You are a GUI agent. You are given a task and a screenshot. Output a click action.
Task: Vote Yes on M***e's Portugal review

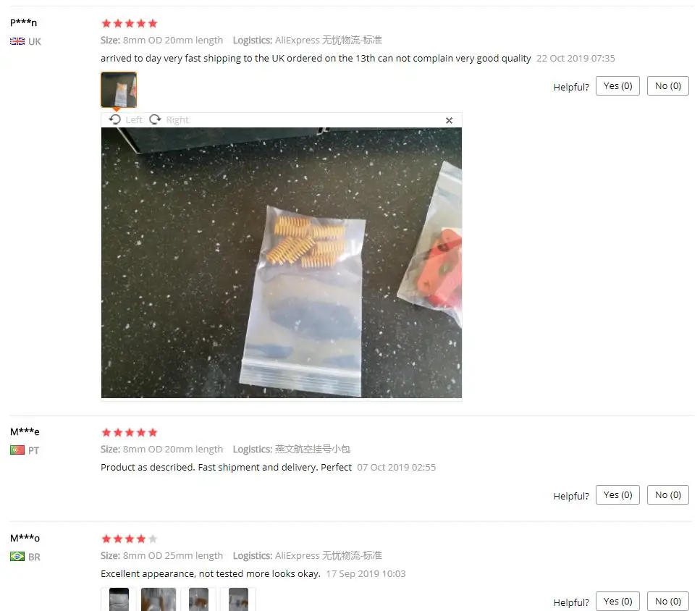tap(618, 495)
